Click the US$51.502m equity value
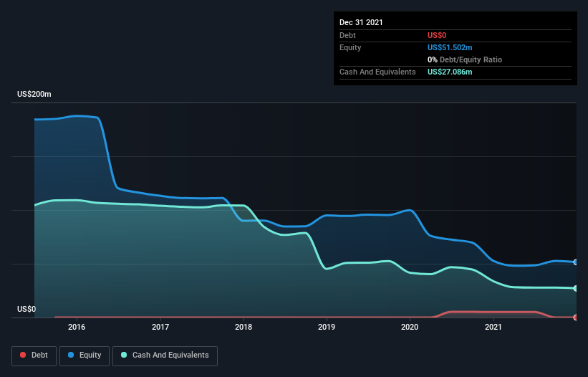This screenshot has width=588, height=377. coord(450,47)
